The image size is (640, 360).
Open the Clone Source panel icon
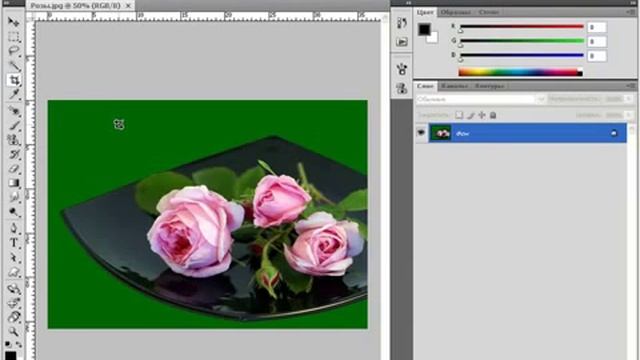coord(402,88)
